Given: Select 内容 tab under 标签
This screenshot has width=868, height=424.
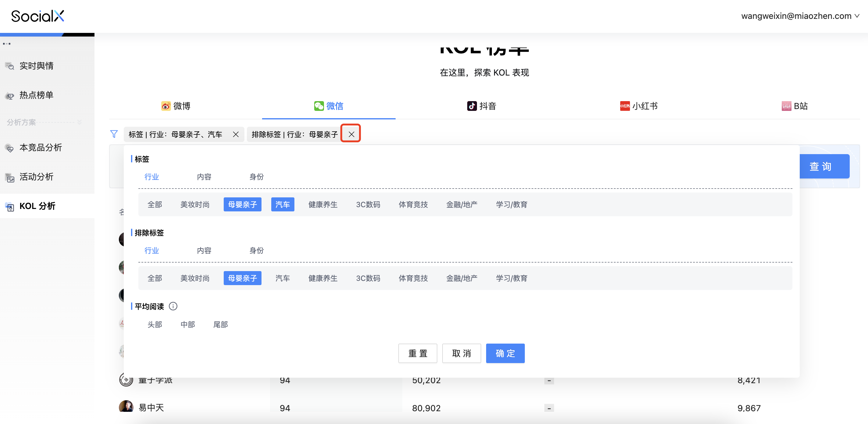Looking at the screenshot, I should (x=204, y=176).
